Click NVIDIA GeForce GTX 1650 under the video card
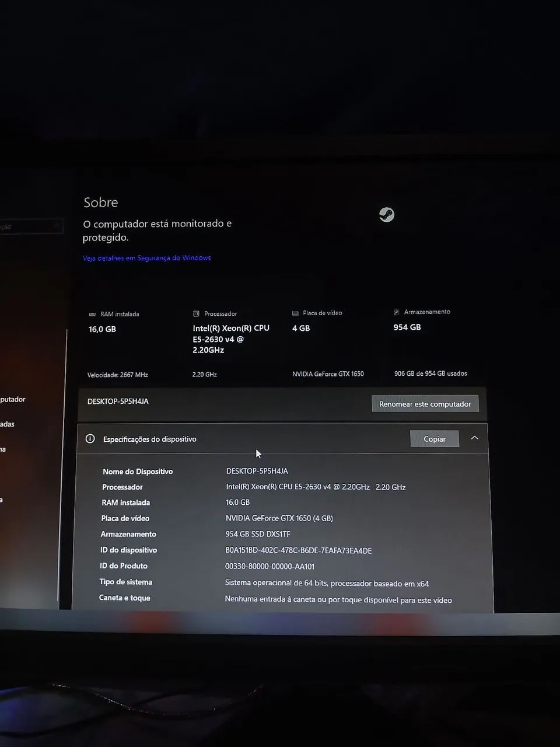The height and width of the screenshot is (747, 560). click(328, 373)
